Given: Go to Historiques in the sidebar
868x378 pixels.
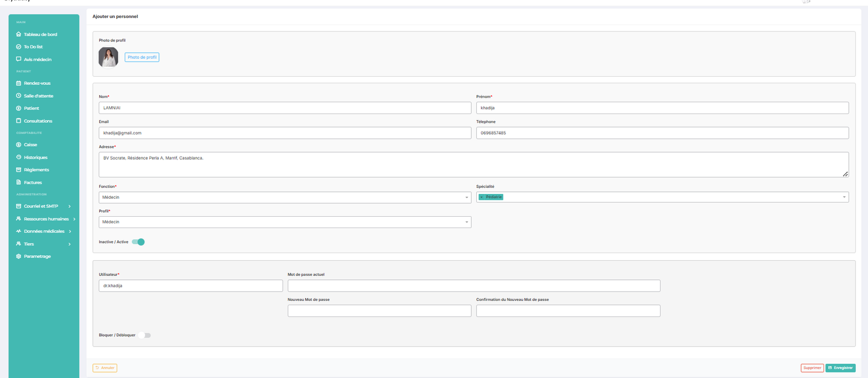Looking at the screenshot, I should point(35,157).
